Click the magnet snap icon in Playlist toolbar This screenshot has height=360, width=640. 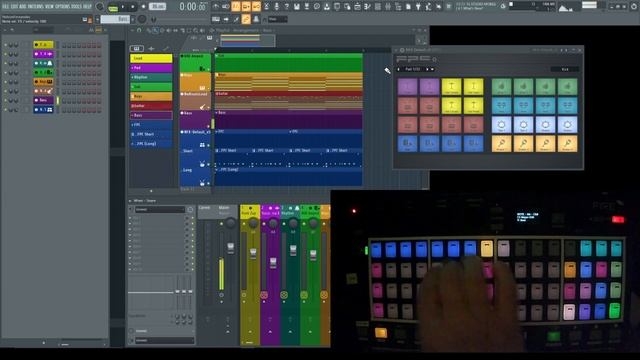click(x=139, y=30)
